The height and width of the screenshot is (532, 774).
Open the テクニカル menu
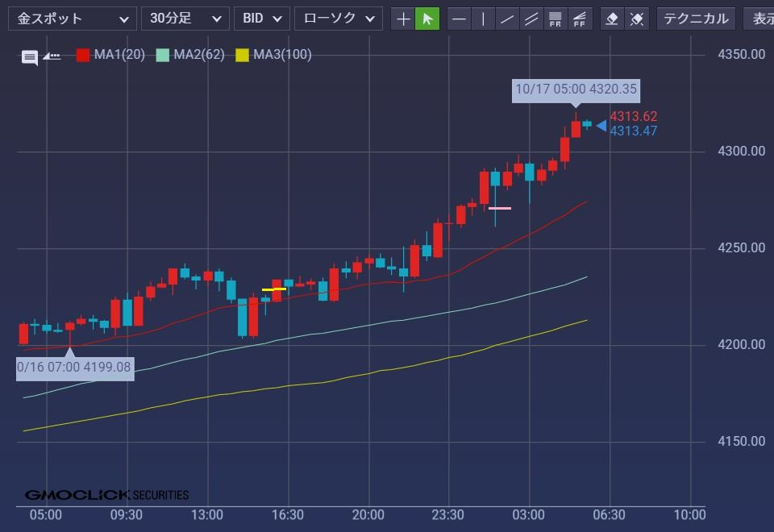(696, 19)
